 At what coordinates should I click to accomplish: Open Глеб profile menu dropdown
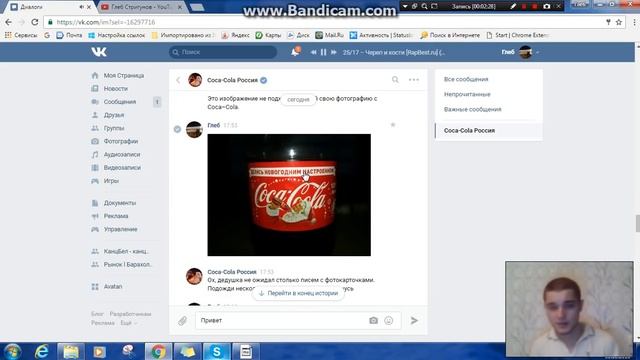[520, 52]
